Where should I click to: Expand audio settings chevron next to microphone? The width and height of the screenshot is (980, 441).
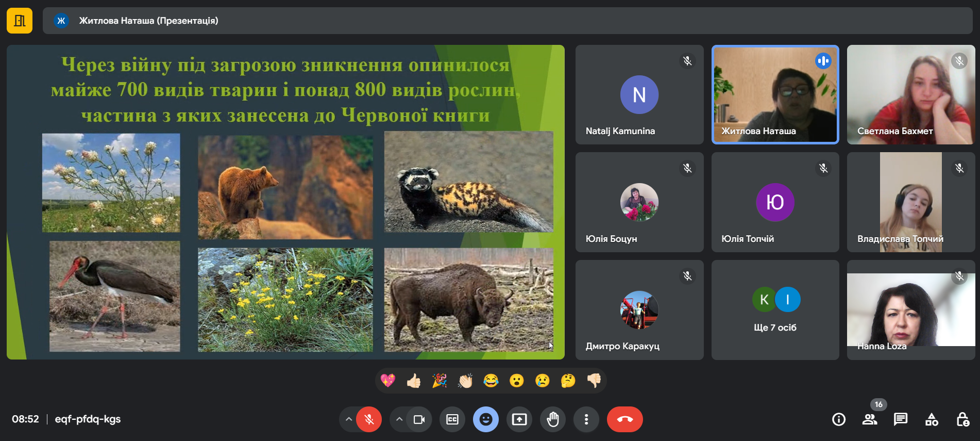click(349, 419)
